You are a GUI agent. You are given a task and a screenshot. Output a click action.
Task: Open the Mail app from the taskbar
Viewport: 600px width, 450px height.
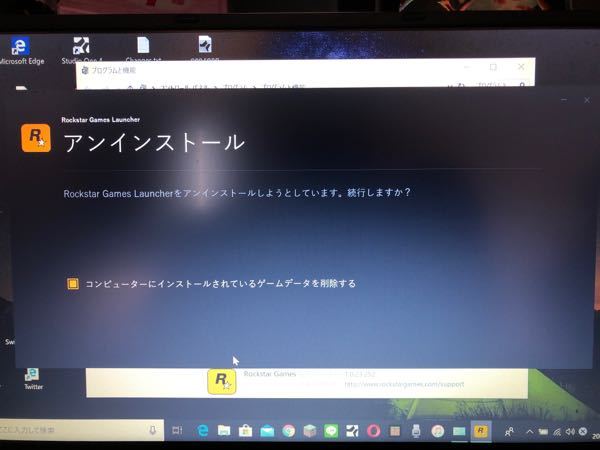[267, 431]
